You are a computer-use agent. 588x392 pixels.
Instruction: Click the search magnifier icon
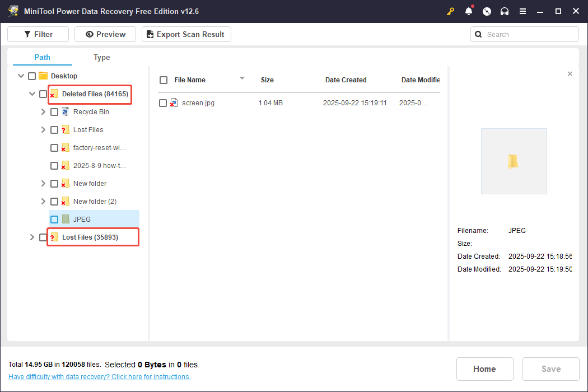coord(478,34)
